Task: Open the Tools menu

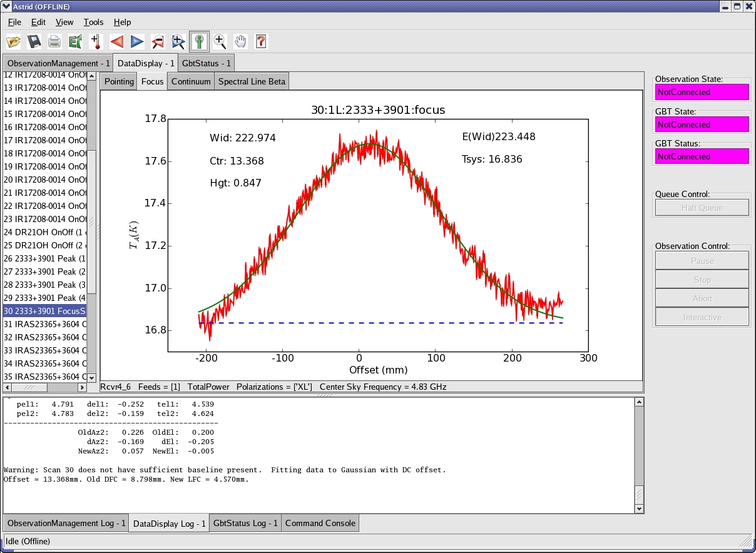Action: tap(93, 22)
